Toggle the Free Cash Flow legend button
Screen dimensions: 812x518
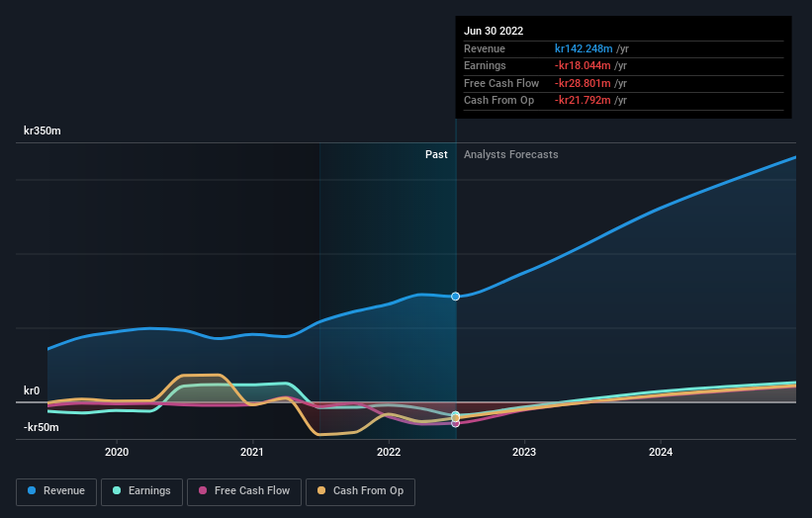coord(244,491)
